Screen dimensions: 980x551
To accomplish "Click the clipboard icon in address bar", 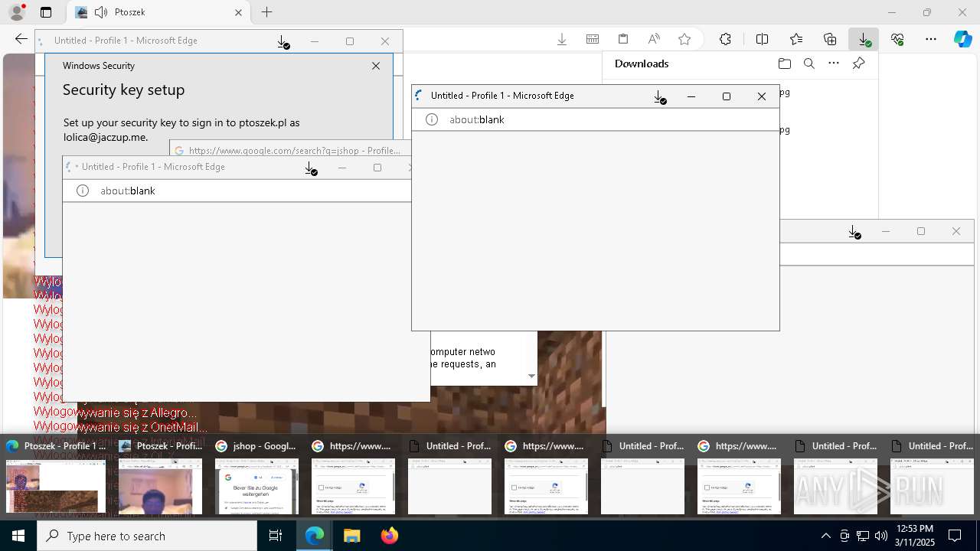I will pyautogui.click(x=623, y=39).
